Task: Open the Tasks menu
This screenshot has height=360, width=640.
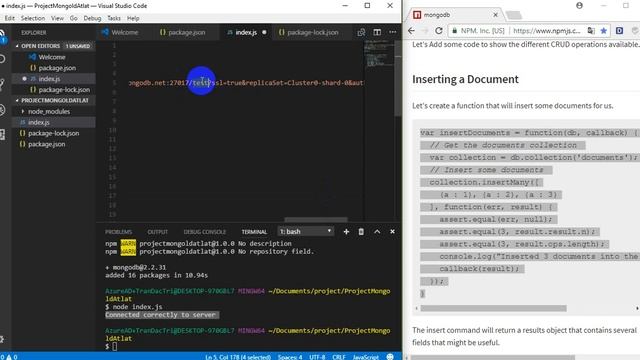Action: click(x=114, y=18)
